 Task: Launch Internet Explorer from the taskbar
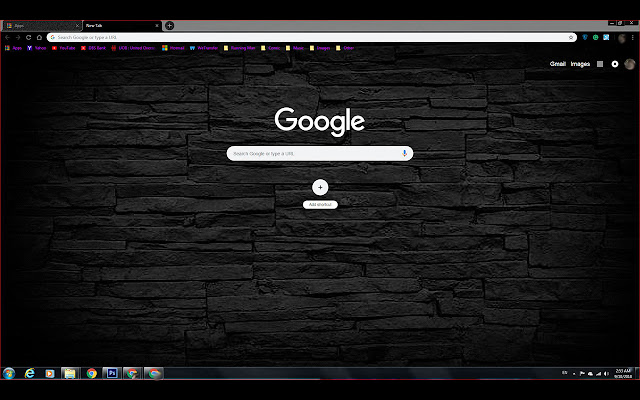coord(29,373)
